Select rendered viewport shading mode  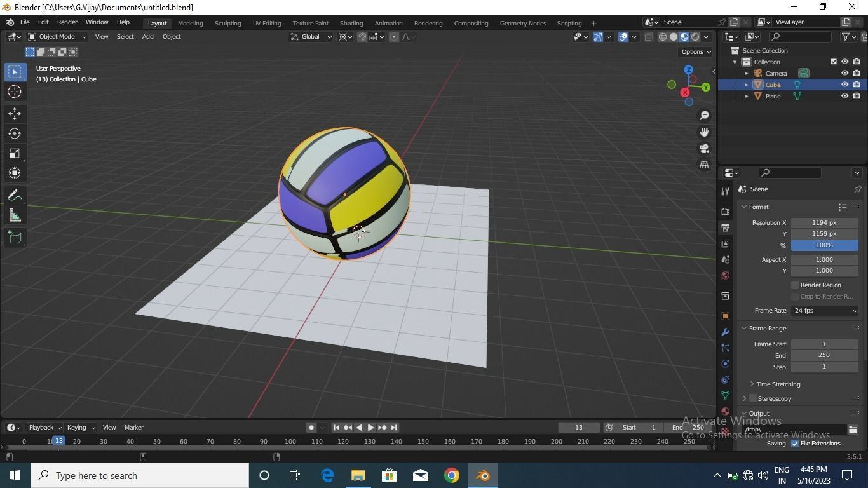click(x=695, y=37)
